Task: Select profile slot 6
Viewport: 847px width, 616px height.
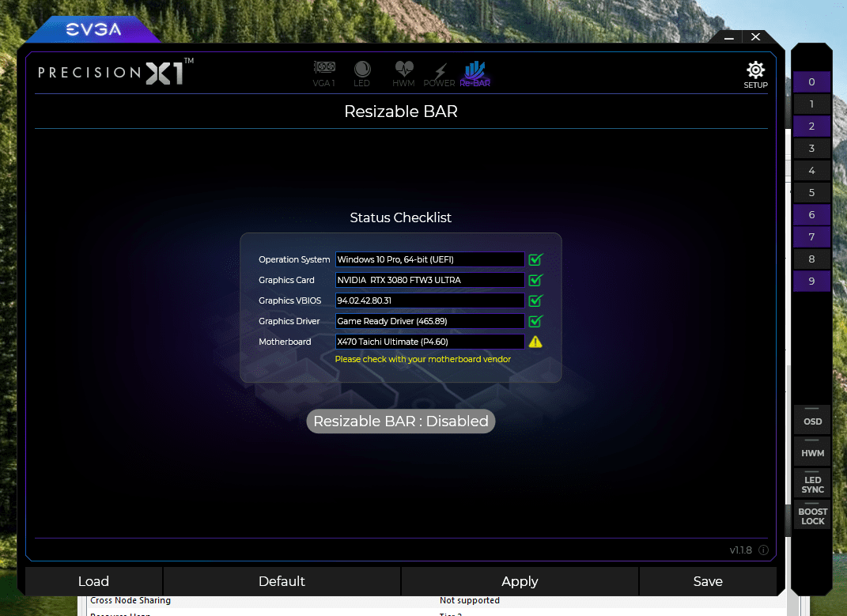Action: point(811,215)
